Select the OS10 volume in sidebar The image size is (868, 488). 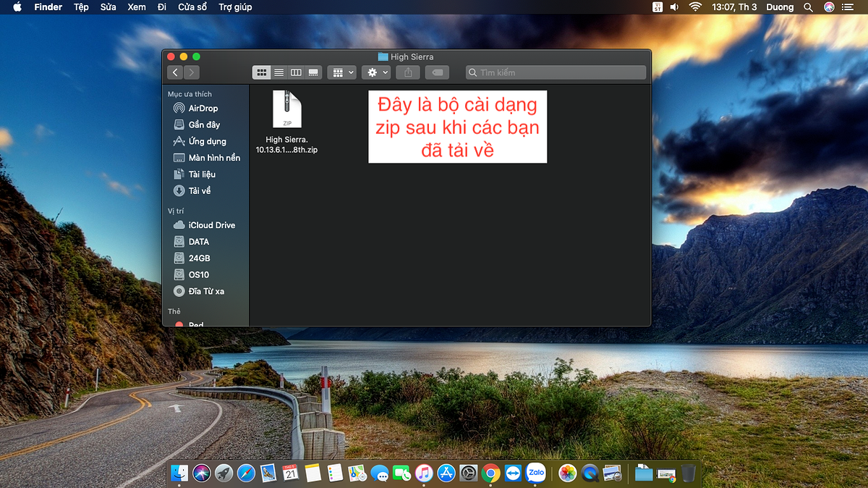click(191, 275)
